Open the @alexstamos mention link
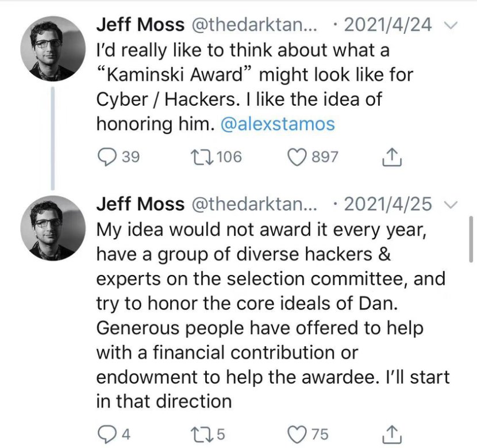 click(277, 124)
